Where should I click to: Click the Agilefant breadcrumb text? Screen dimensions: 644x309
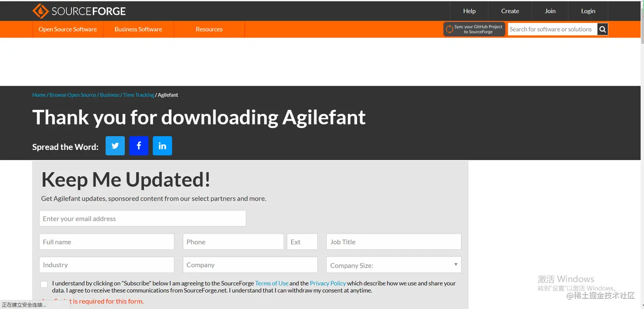tap(168, 95)
